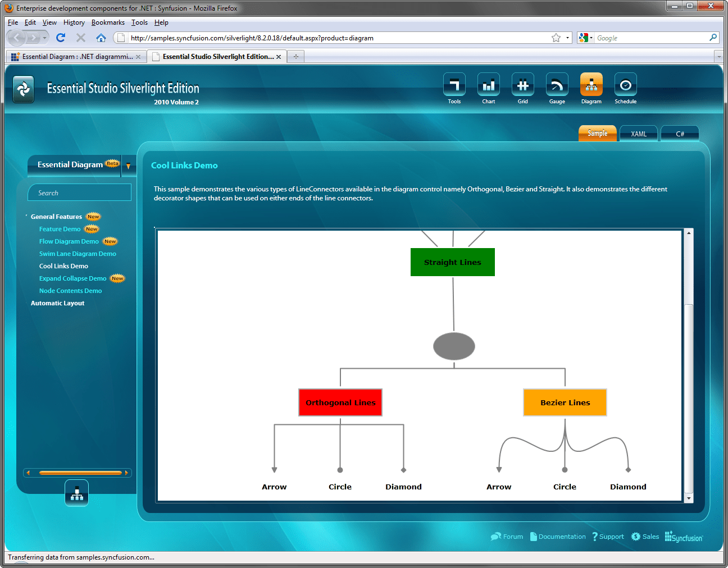
Task: Open the Bookmarks menu
Action: click(108, 22)
